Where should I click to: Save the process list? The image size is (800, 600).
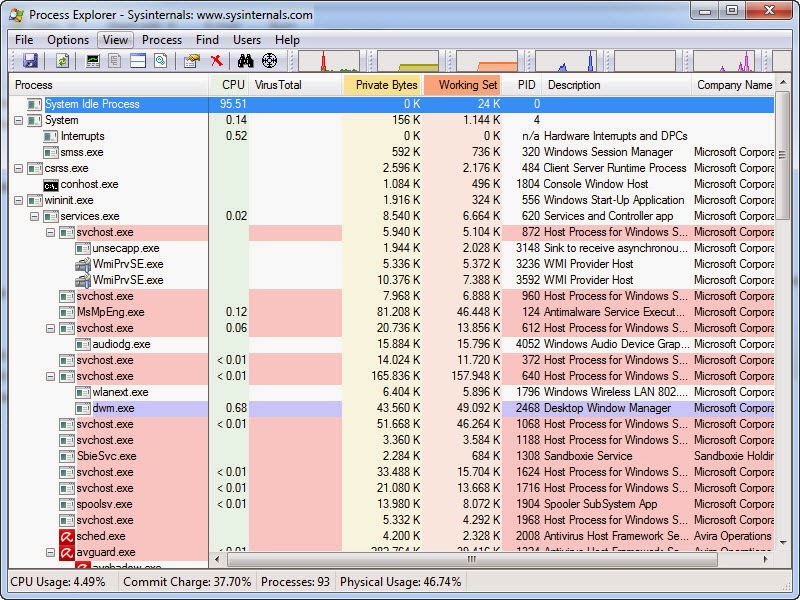coord(32,59)
